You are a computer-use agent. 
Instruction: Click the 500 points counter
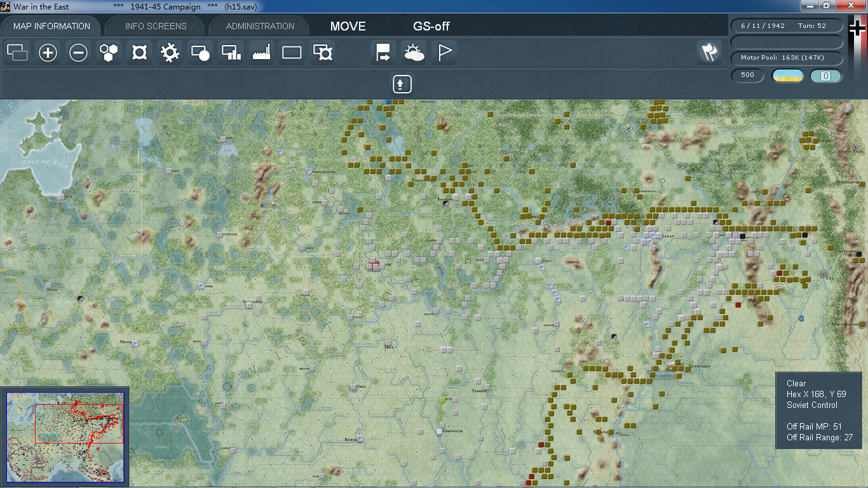(x=748, y=76)
